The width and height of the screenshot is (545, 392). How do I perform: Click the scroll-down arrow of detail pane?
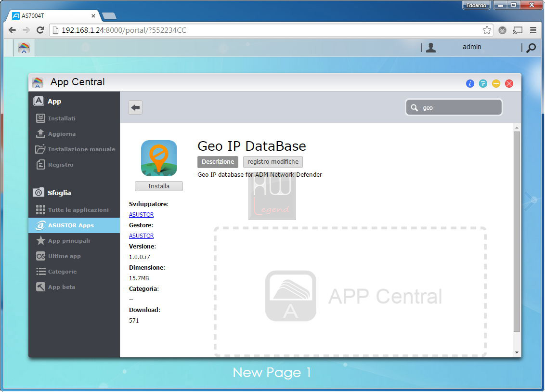pos(517,353)
